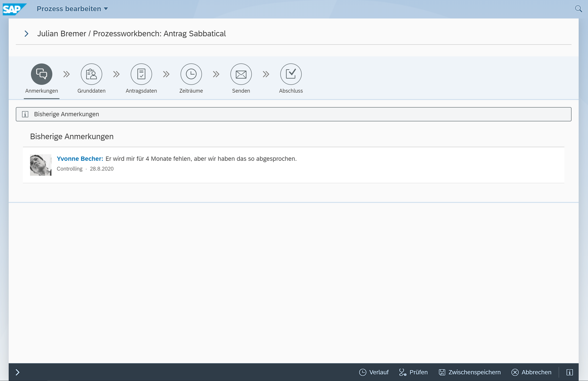Click the info icon in Bisherige Anmerkungen bar
Viewport: 588px width, 381px height.
click(25, 114)
